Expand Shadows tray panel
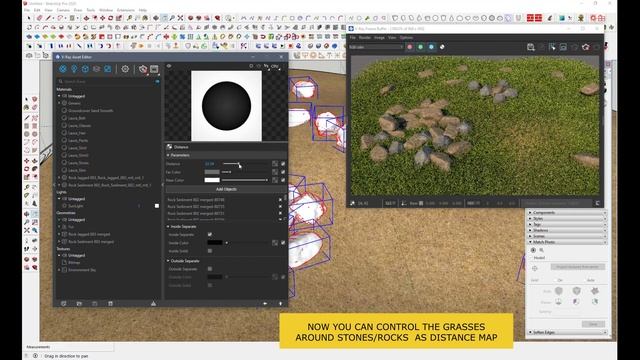 (567, 230)
